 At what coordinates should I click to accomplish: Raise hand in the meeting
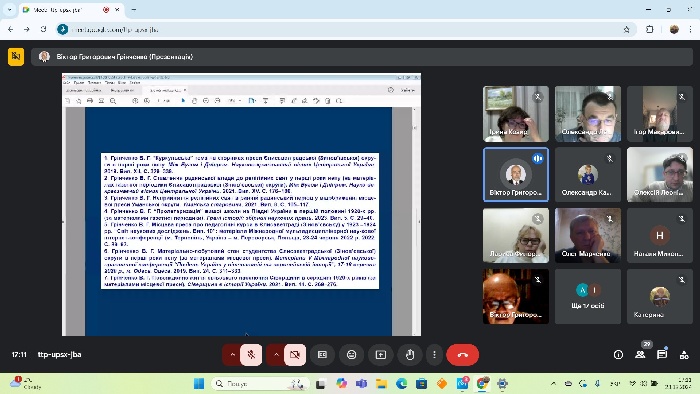point(410,355)
